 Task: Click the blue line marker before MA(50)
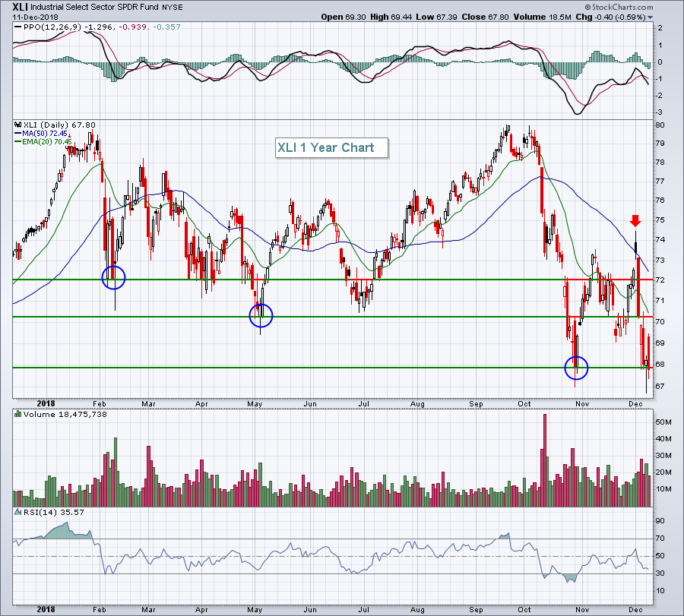click(x=18, y=134)
